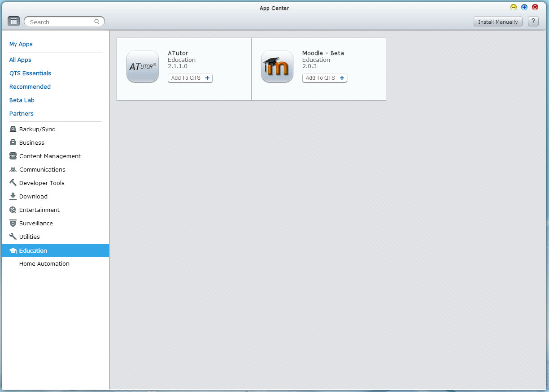Image resolution: width=549 pixels, height=392 pixels.
Task: Show All Apps list
Action: coord(20,60)
